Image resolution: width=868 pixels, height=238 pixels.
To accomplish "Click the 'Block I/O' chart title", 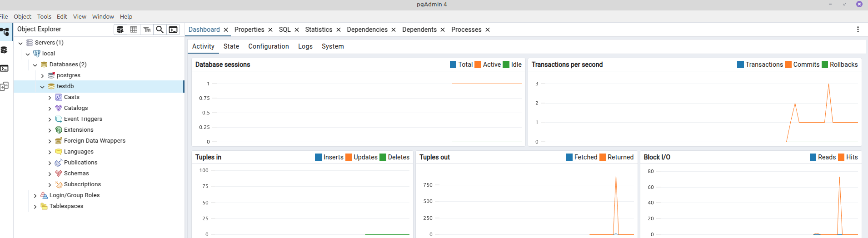I will 657,157.
